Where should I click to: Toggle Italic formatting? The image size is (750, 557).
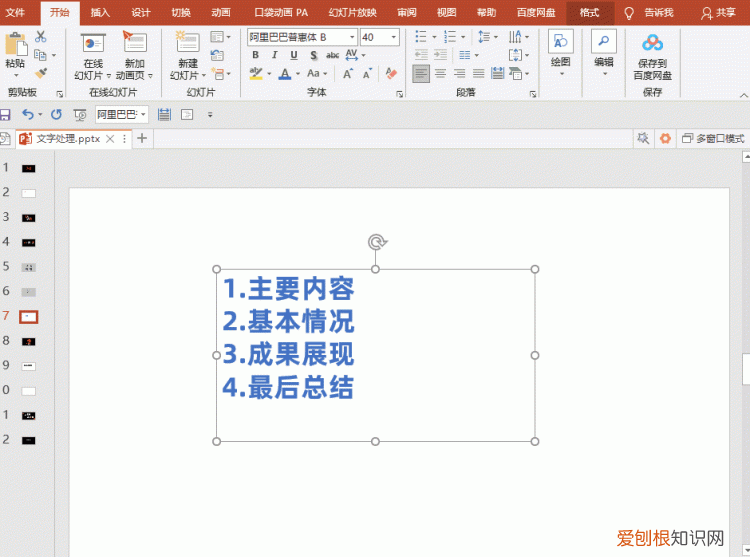coord(275,55)
